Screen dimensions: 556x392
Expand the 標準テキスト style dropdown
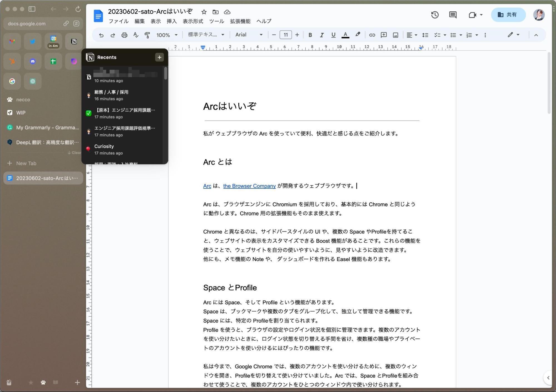tap(206, 35)
